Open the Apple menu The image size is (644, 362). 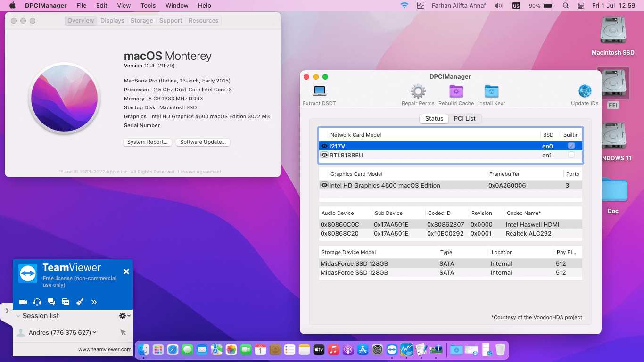point(13,6)
